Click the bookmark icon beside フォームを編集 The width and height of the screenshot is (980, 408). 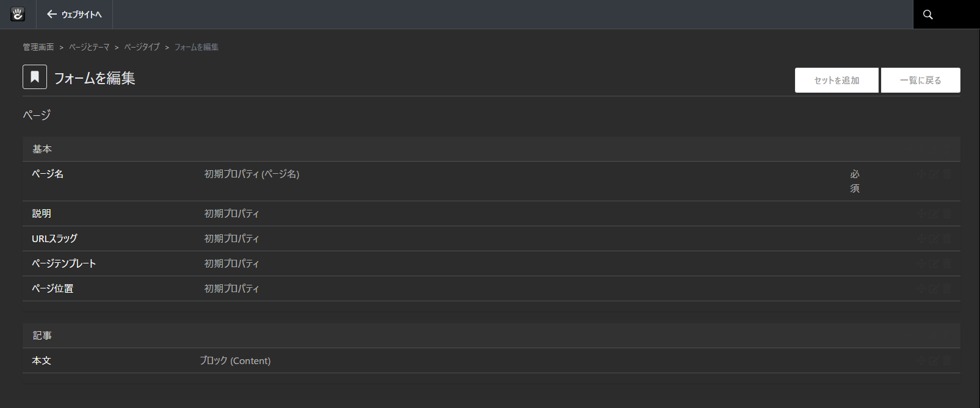(x=35, y=77)
